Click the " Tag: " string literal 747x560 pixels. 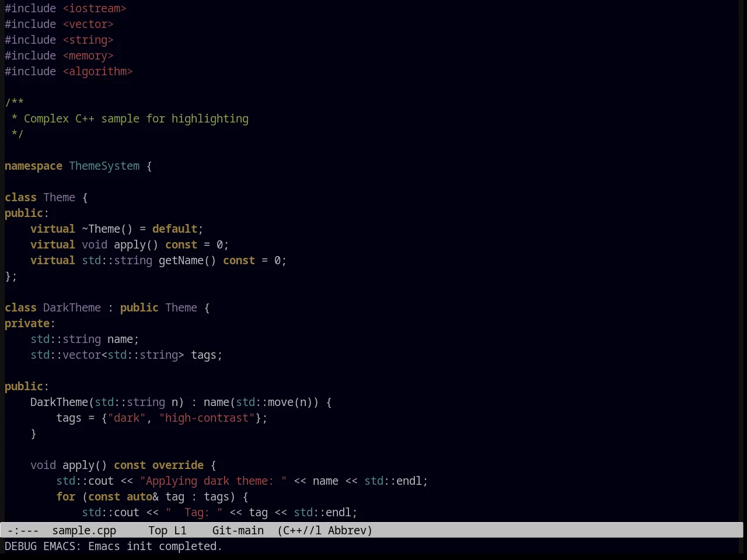(194, 512)
